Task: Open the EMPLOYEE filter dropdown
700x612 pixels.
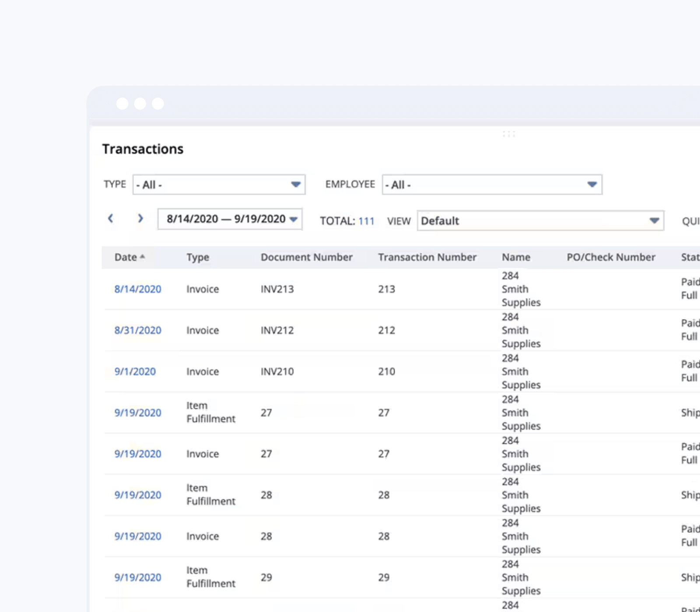Action: pos(492,184)
